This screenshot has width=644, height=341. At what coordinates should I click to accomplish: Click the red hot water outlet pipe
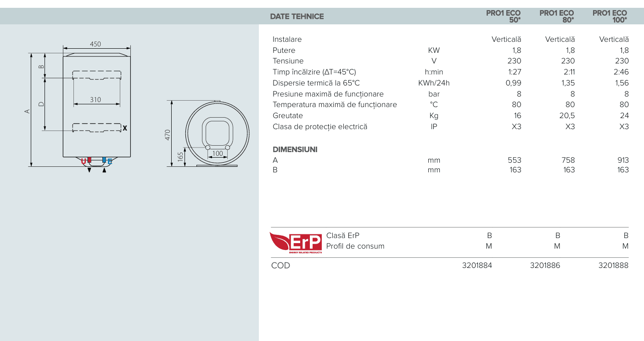pyautogui.click(x=89, y=160)
